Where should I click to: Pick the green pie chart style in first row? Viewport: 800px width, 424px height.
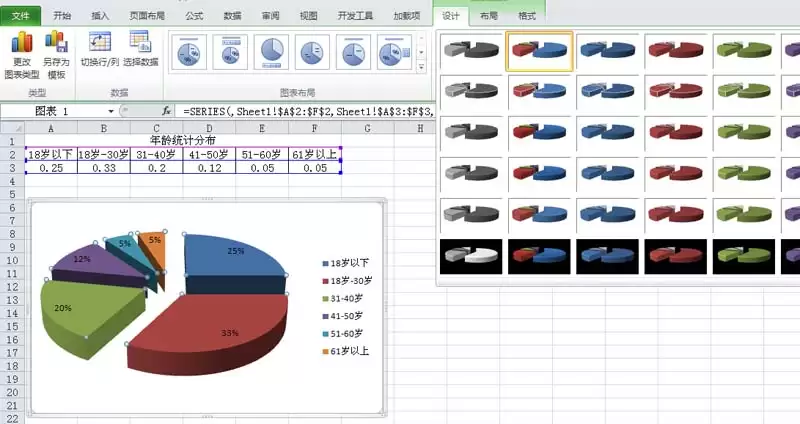click(x=741, y=50)
